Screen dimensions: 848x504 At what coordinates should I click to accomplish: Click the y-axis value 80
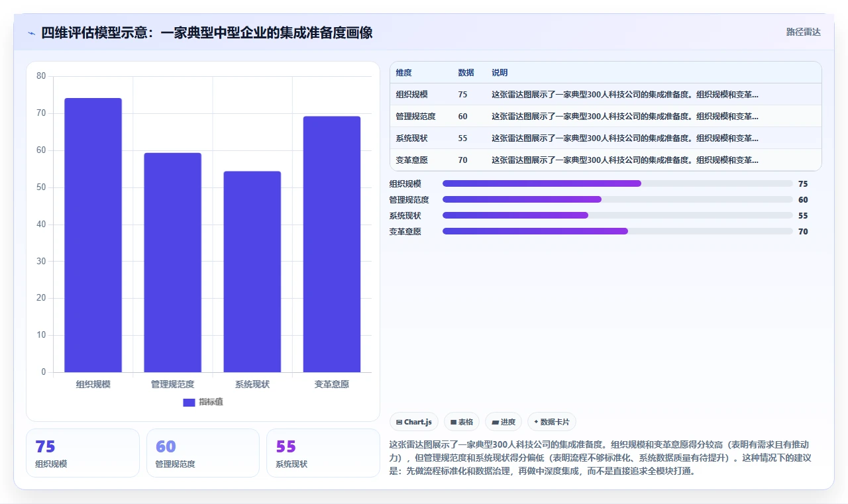[x=41, y=76]
